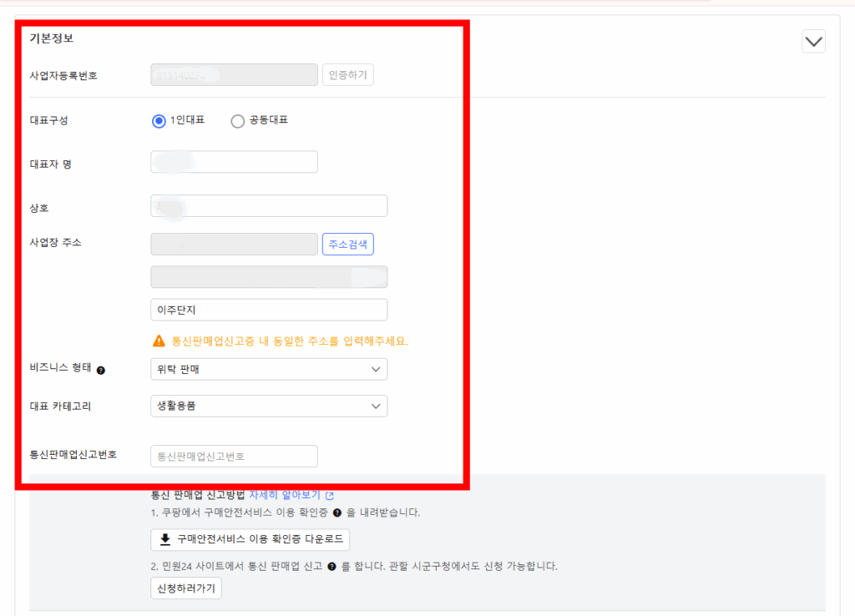855x616 pixels.
Task: Focus the 대표자 명 input field
Action: (234, 162)
